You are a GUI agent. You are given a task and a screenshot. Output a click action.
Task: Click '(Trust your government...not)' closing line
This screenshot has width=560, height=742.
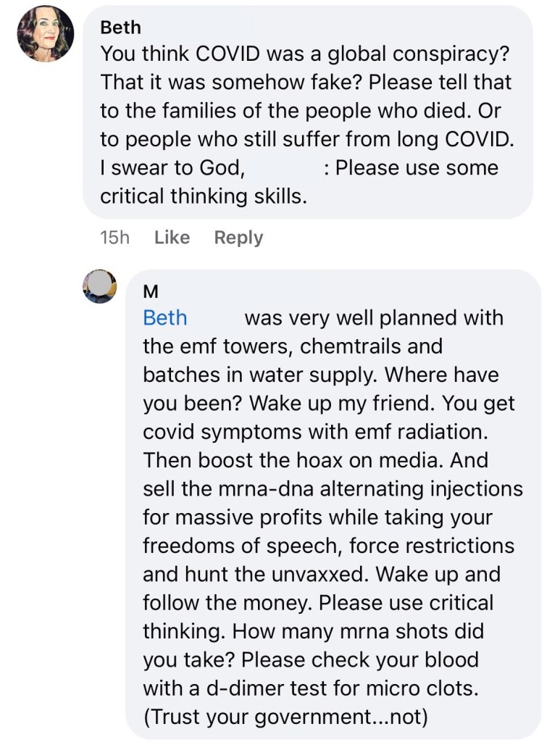point(285,717)
